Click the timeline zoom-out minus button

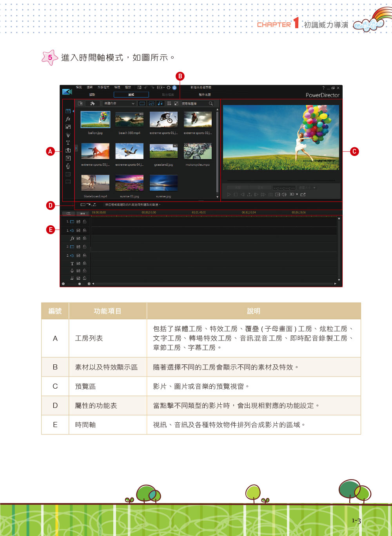tap(63, 284)
